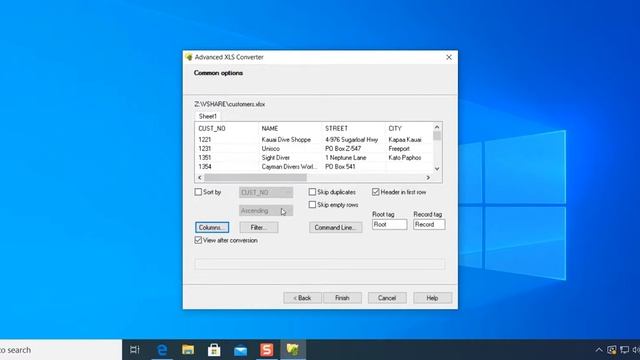The height and width of the screenshot is (360, 640).
Task: Select the Kapaa Kauai city cell
Action: [x=405, y=140]
